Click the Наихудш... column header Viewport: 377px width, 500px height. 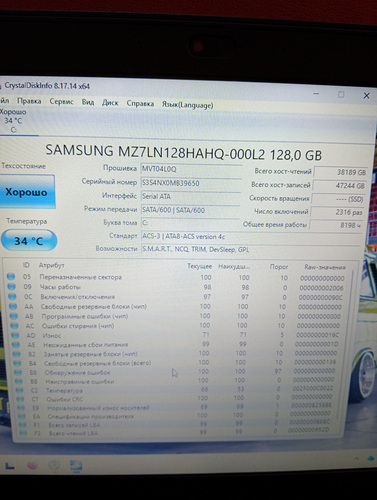(234, 266)
